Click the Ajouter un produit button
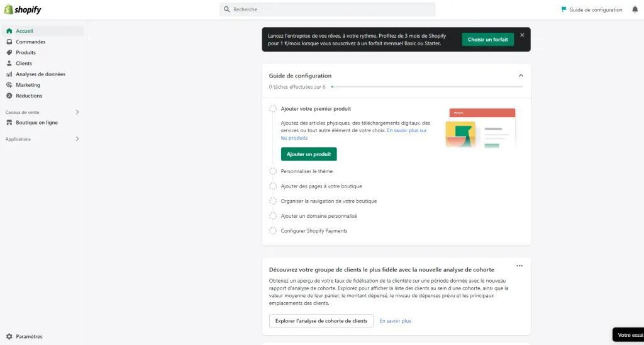644x345 pixels. pyautogui.click(x=309, y=154)
